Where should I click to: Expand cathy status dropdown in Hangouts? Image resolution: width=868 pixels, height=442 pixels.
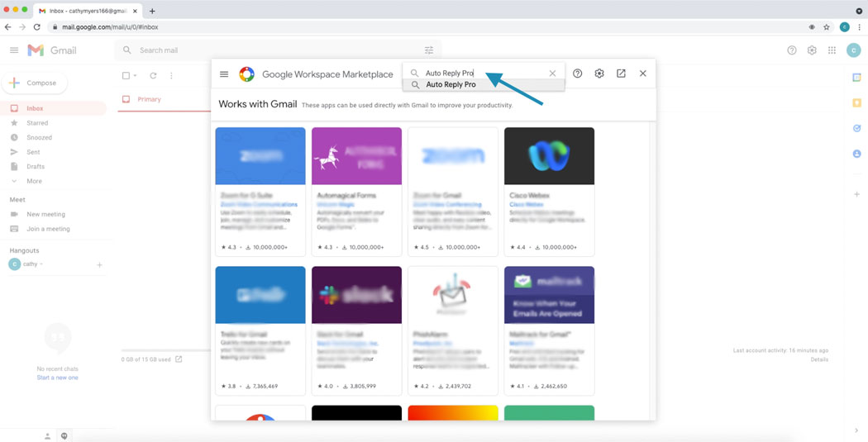pos(41,264)
